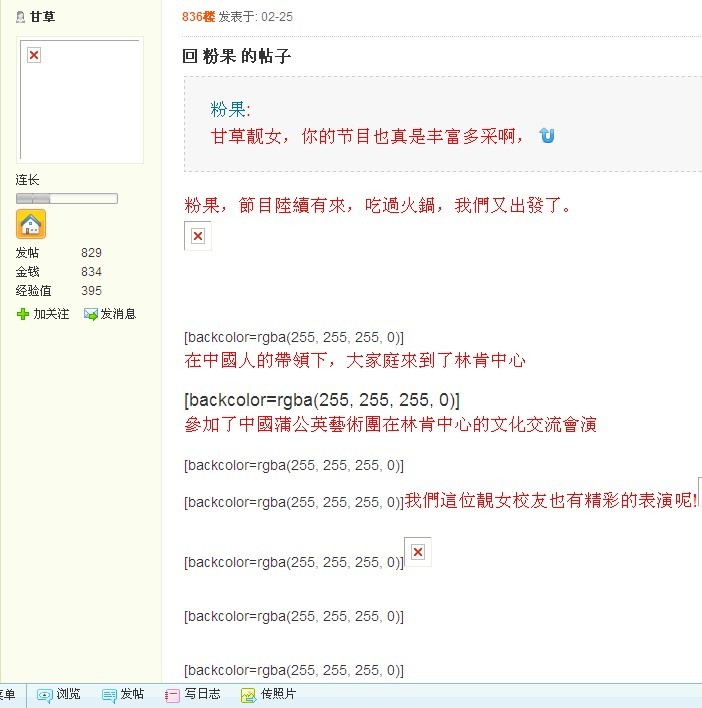Click the broken image near the bottom backcolor text
702x708 pixels.
pos(418,552)
